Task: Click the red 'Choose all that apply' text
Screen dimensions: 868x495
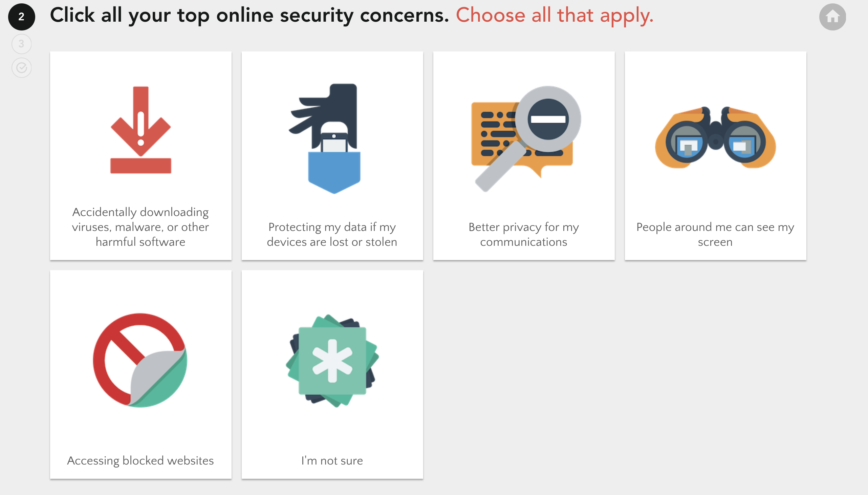Action: point(555,15)
